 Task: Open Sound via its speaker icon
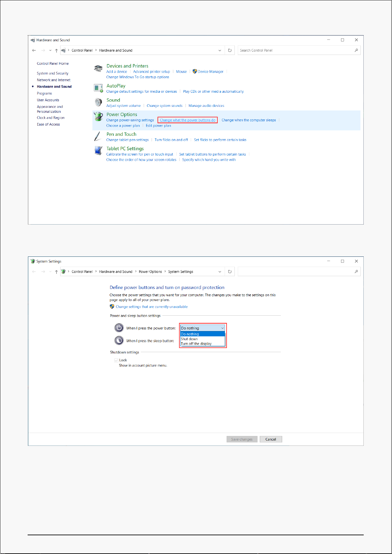coord(98,102)
